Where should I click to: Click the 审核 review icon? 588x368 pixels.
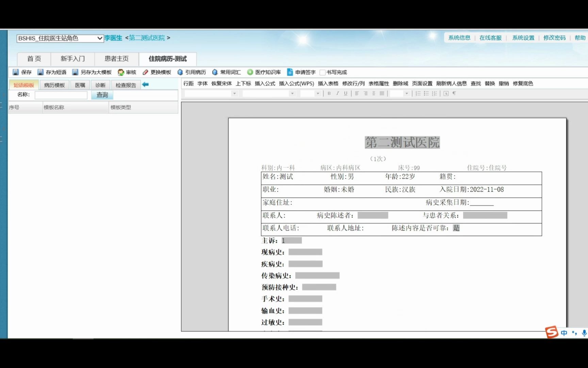tap(121, 72)
